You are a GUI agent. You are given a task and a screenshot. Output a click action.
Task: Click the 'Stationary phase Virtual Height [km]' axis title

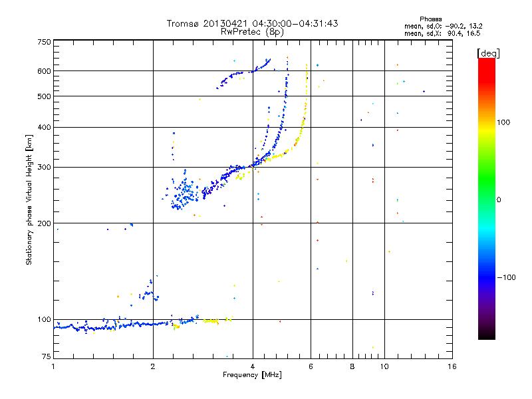pos(29,199)
